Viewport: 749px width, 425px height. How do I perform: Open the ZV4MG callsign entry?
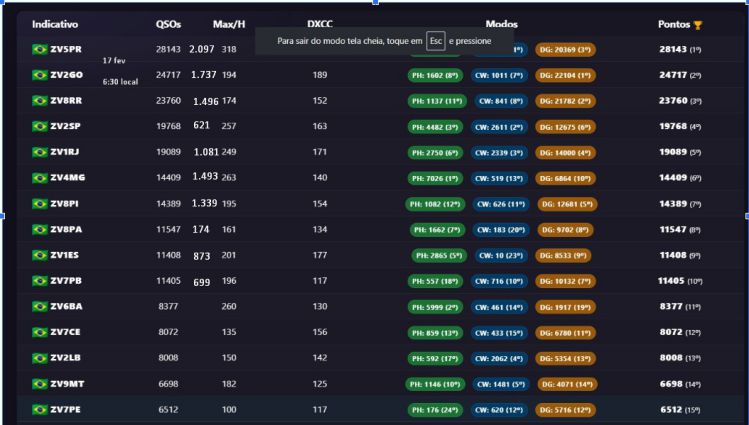coord(68,178)
